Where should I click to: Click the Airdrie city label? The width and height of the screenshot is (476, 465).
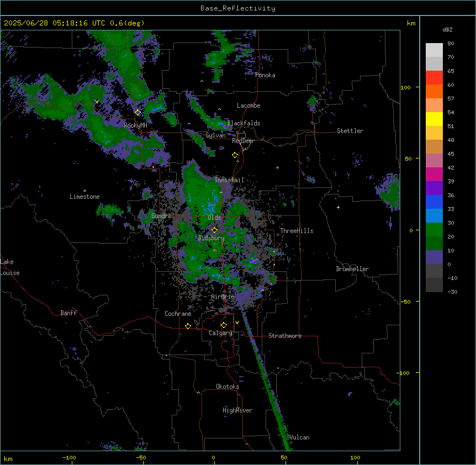(223, 297)
